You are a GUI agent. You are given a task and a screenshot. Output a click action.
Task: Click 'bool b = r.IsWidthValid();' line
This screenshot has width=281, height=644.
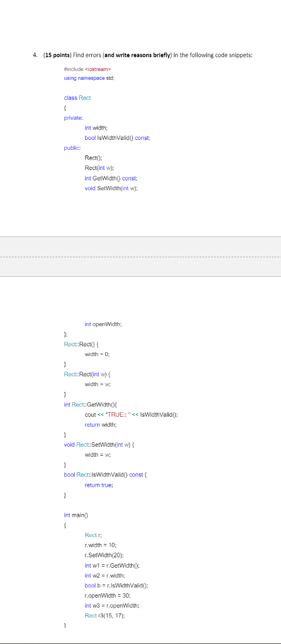[x=117, y=585]
